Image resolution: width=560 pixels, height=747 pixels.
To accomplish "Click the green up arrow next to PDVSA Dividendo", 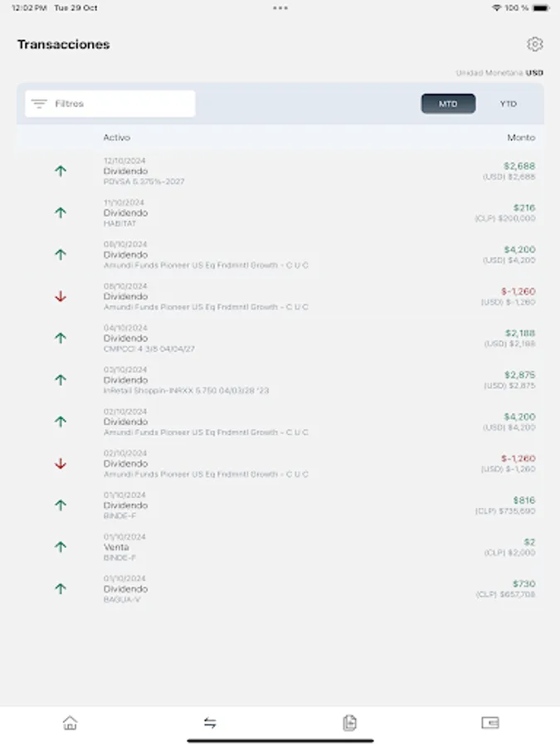I will pyautogui.click(x=61, y=170).
